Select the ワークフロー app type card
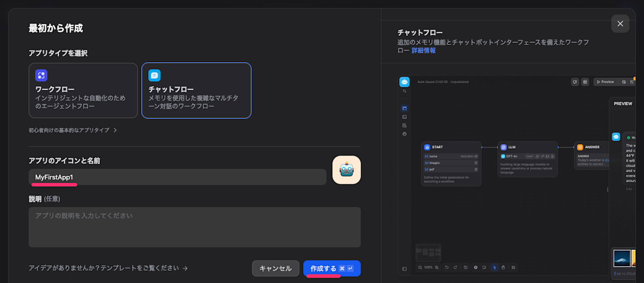This screenshot has height=283, width=644. [x=83, y=90]
